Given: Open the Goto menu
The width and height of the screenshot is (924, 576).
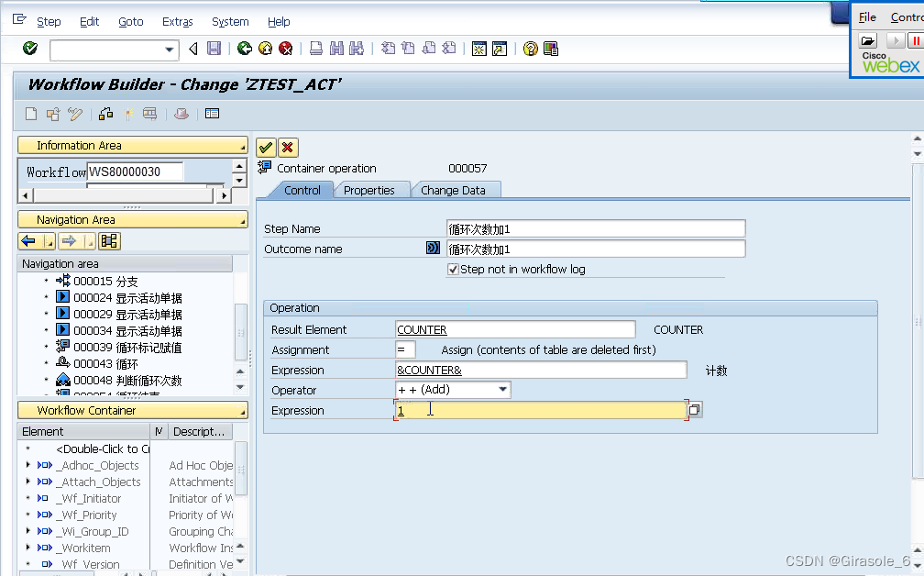Looking at the screenshot, I should 130,22.
